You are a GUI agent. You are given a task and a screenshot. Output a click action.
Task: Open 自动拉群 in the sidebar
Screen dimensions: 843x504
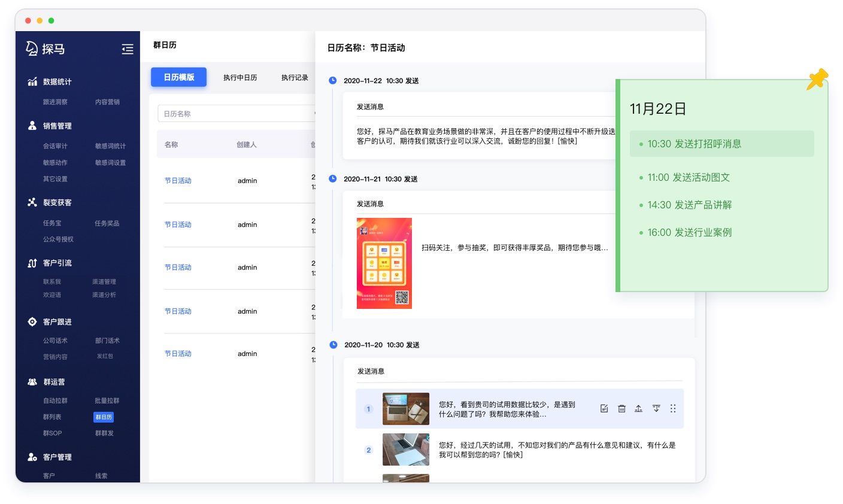tap(55, 400)
